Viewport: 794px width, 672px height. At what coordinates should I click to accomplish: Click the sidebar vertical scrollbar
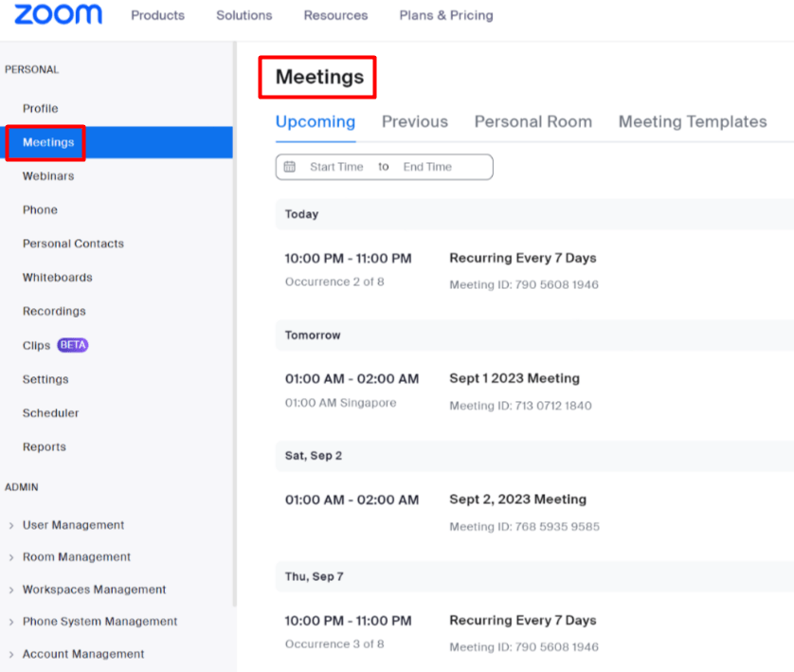point(234,324)
